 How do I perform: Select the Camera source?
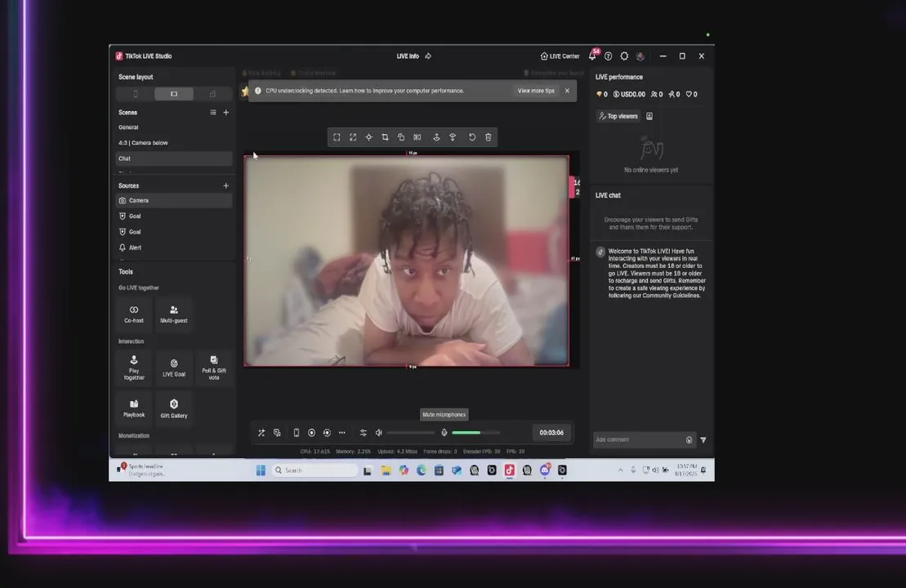(x=174, y=200)
